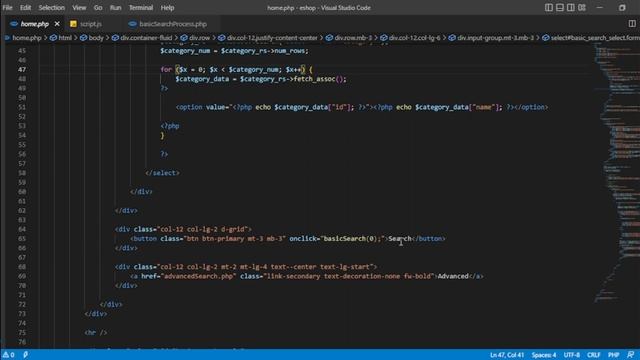640x360 pixels.
Task: Open the File menu
Action: click(7, 7)
